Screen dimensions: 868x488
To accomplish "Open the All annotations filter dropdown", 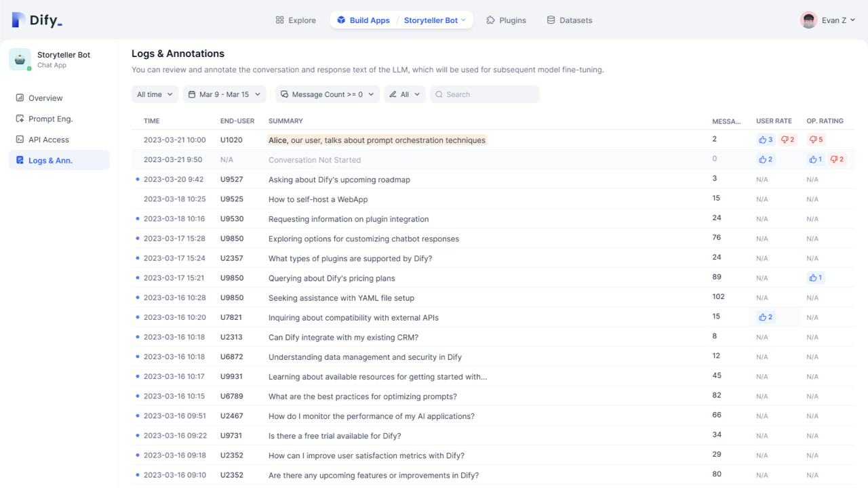I will [x=405, y=94].
